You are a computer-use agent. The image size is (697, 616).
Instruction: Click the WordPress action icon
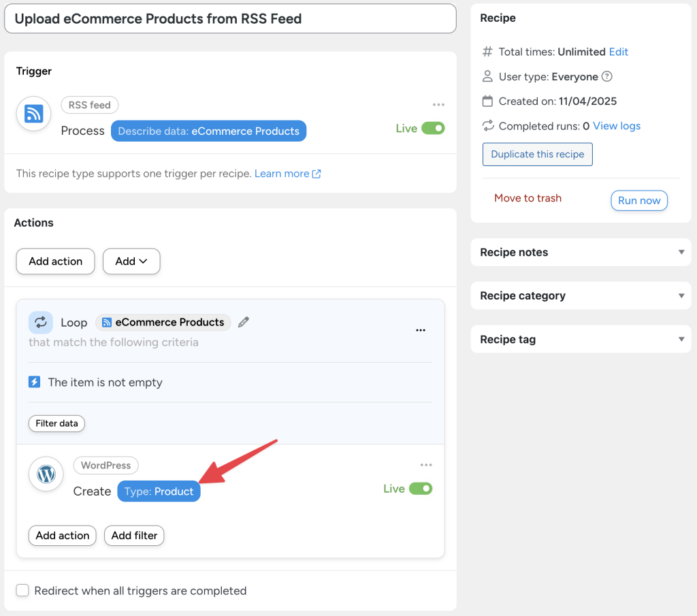(x=46, y=474)
